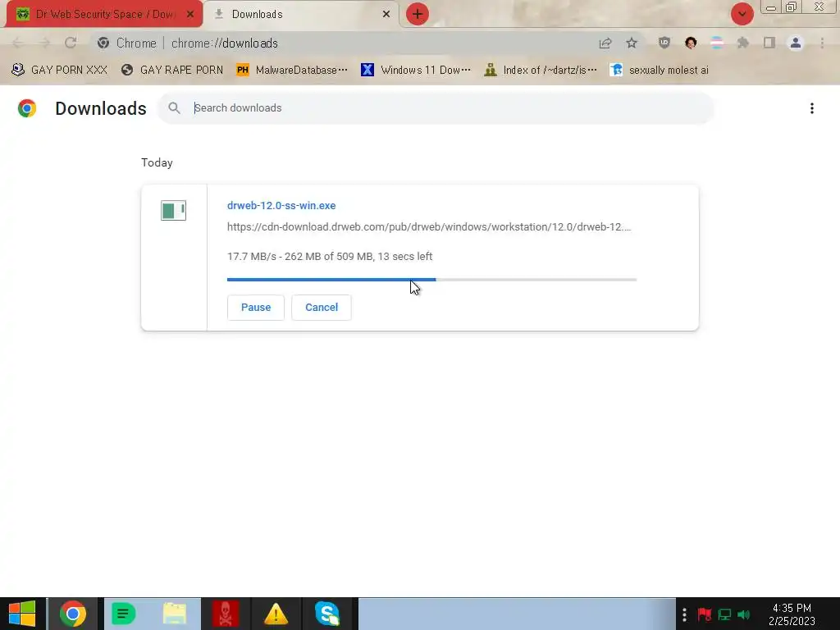Image resolution: width=840 pixels, height=630 pixels.
Task: Open the yellow warning triangle taskbar app
Action: (276, 614)
